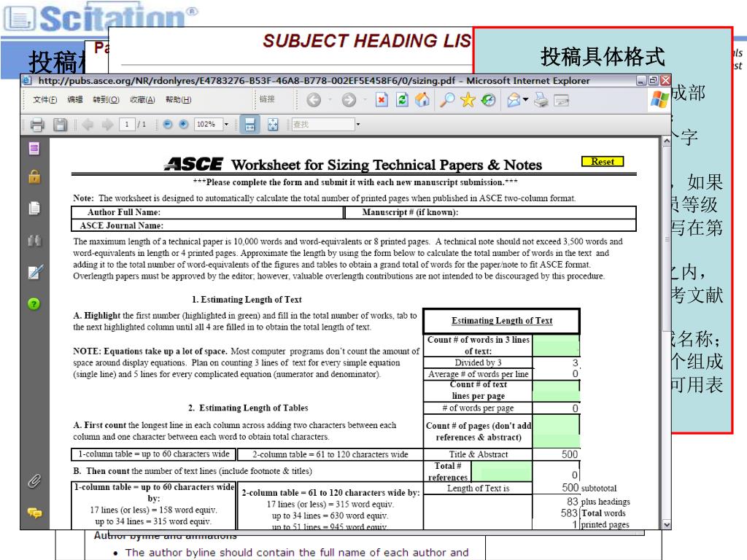Open the Attachments paperclip icon
This screenshot has height=560, width=747.
click(34, 481)
